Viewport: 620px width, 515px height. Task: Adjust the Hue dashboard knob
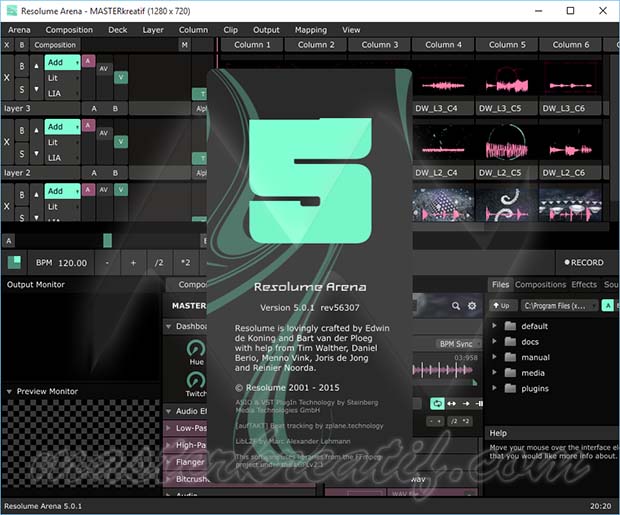click(x=196, y=348)
